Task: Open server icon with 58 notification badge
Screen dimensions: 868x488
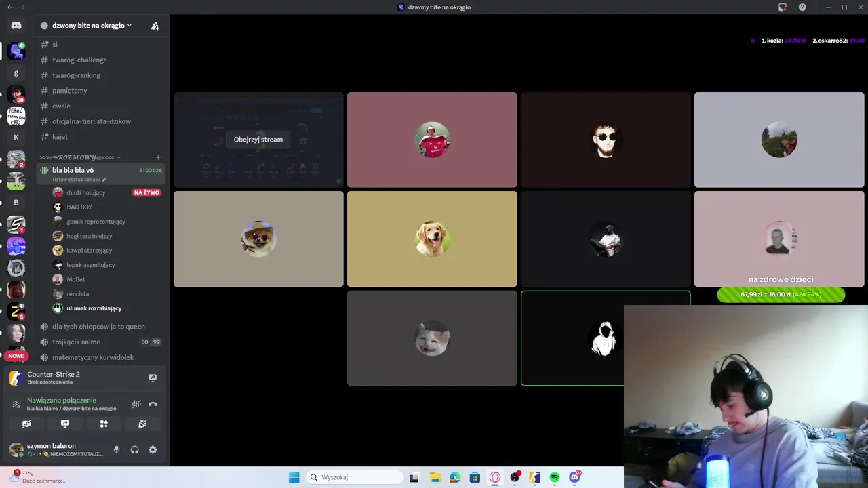Action: pyautogui.click(x=16, y=95)
